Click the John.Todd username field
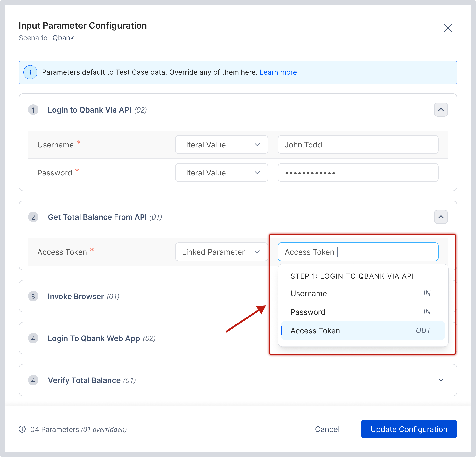The image size is (476, 457). [358, 145]
